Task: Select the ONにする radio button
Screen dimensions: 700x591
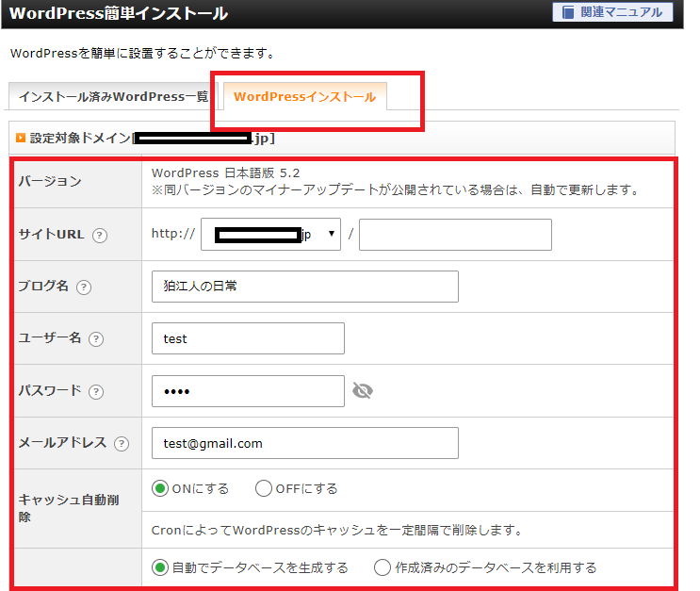Action: click(160, 488)
